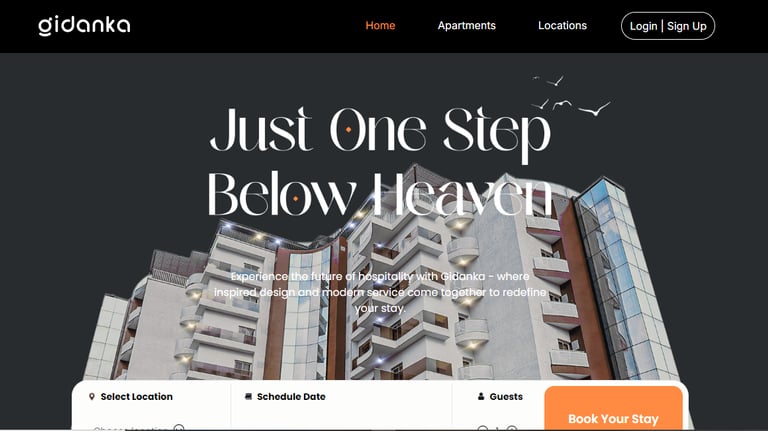Increase guest count with plus button
Screen dimensions: 768x431
pyautogui.click(x=512, y=429)
